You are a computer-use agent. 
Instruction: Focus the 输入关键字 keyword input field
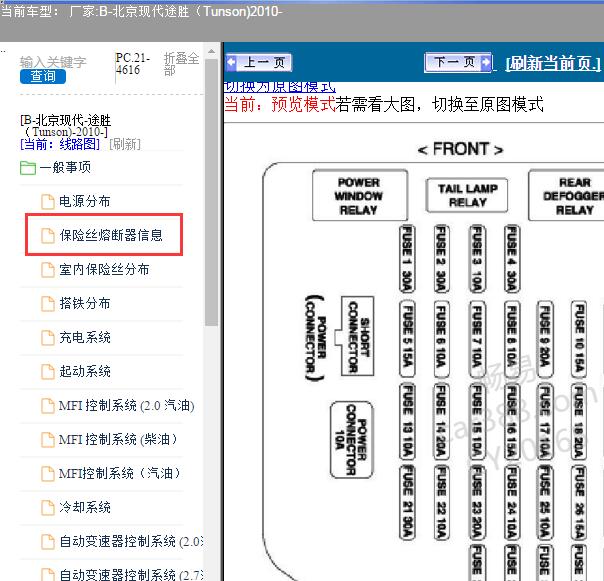coord(53,62)
